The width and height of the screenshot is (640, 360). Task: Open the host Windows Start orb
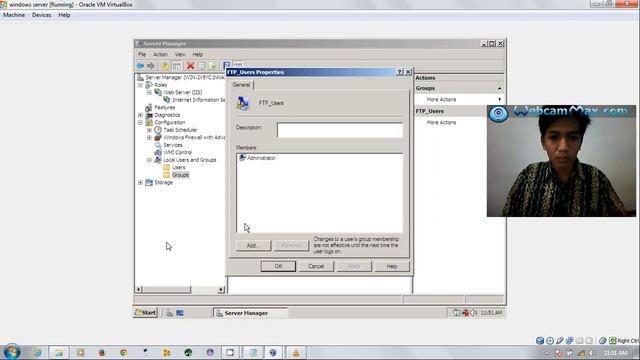pyautogui.click(x=12, y=352)
